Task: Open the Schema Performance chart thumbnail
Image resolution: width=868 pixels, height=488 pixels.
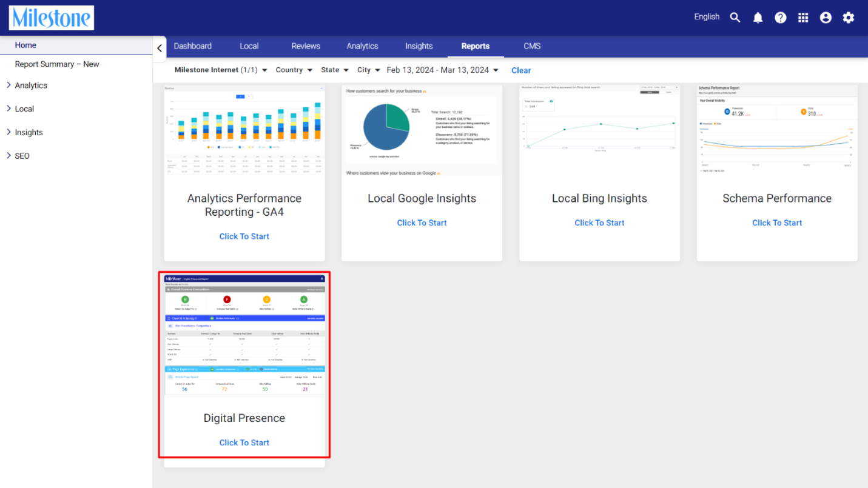Action: tap(777, 130)
